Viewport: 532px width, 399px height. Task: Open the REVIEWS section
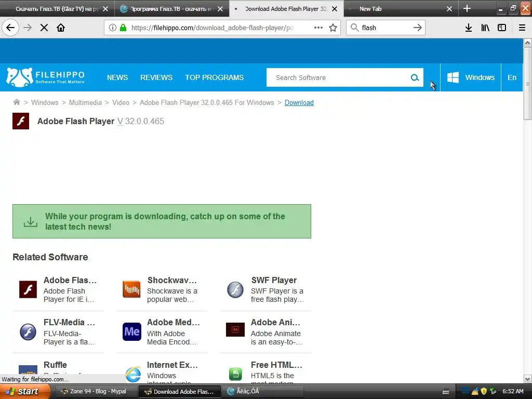156,77
